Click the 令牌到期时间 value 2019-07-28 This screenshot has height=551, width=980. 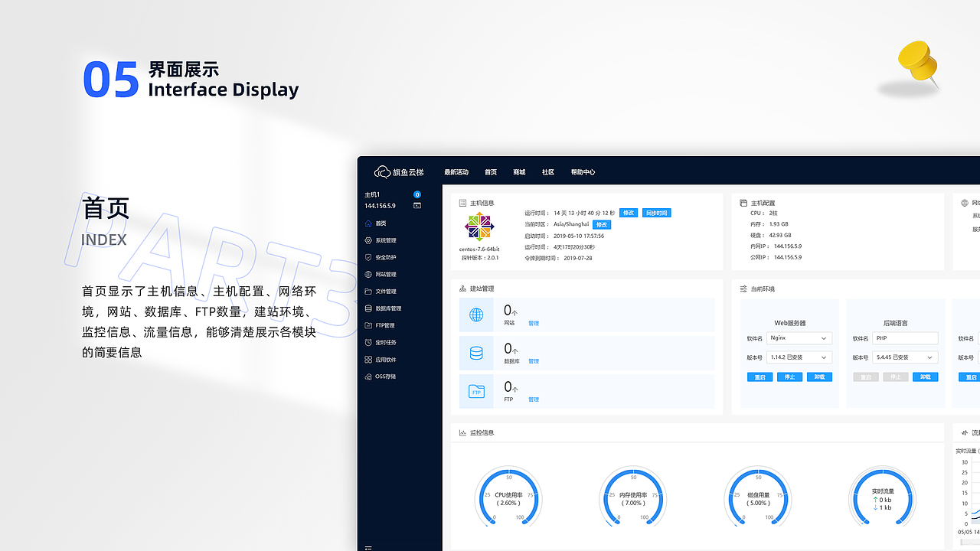click(x=577, y=258)
